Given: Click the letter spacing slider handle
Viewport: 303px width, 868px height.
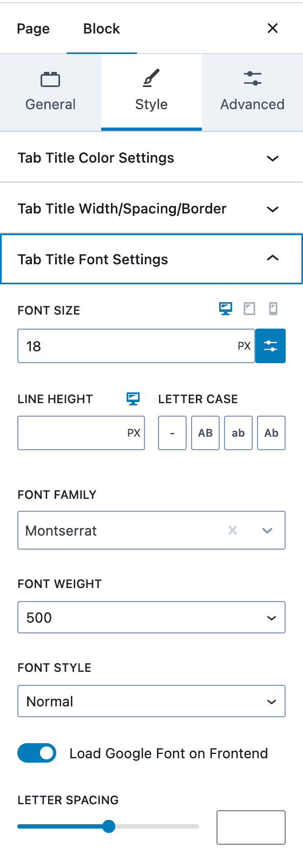Looking at the screenshot, I should pos(109,826).
